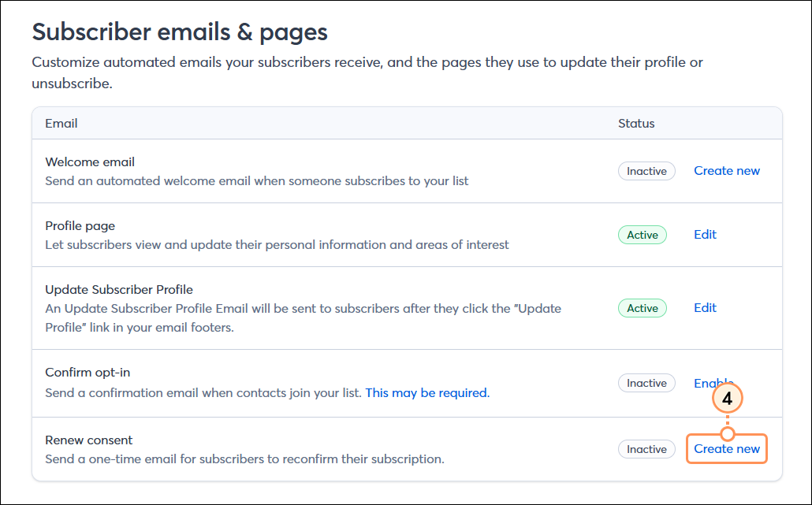Create new Renew consent email
812x505 pixels.
[x=726, y=448]
